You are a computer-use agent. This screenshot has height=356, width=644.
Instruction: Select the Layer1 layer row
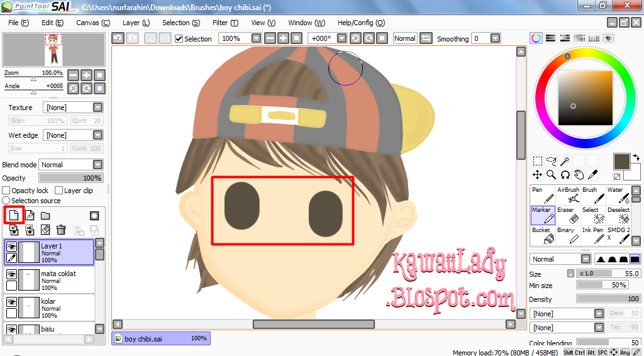tap(49, 252)
